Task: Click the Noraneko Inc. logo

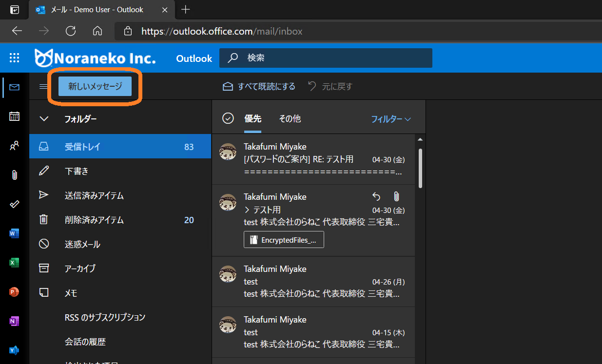Action: point(95,58)
